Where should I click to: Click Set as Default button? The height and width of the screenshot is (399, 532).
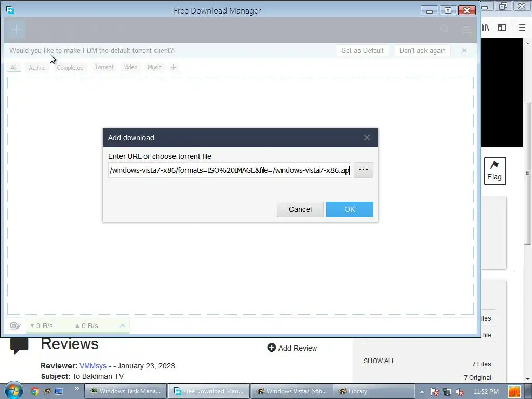coord(362,50)
